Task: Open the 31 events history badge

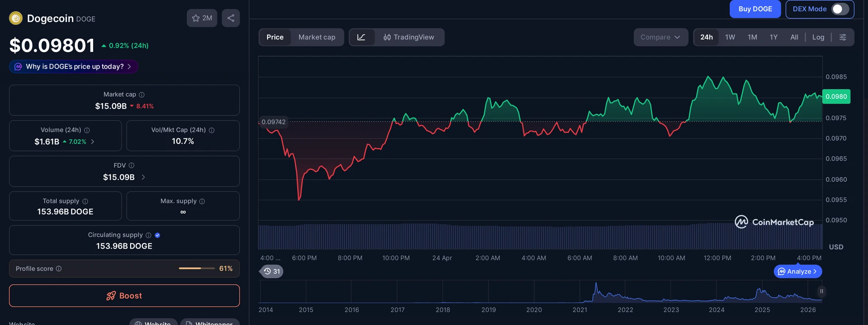Action: click(272, 271)
